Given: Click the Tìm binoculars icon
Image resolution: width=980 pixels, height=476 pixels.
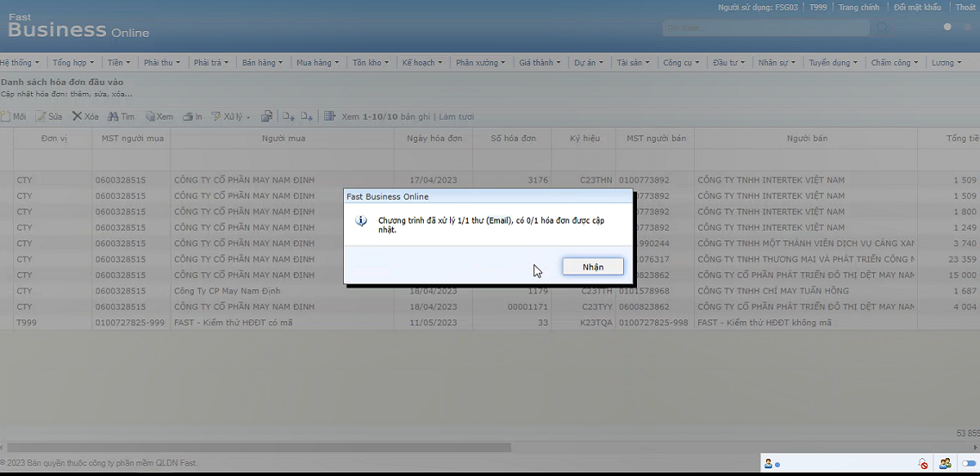Looking at the screenshot, I should click(x=114, y=117).
